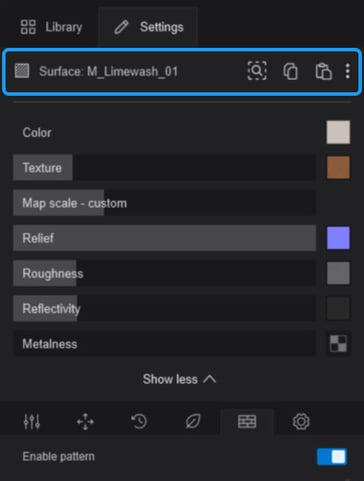
Task: Click the purple Relief map thumbnail
Action: [338, 238]
